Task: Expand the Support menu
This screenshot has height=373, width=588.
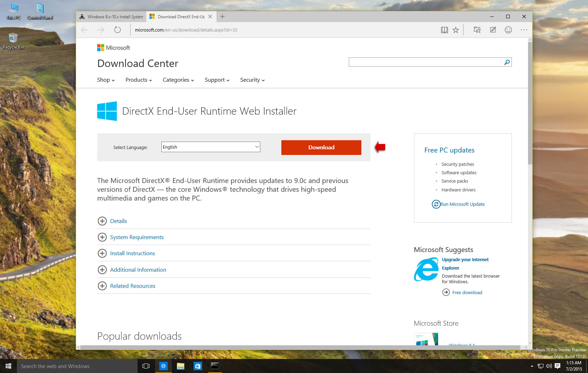Action: point(217,80)
